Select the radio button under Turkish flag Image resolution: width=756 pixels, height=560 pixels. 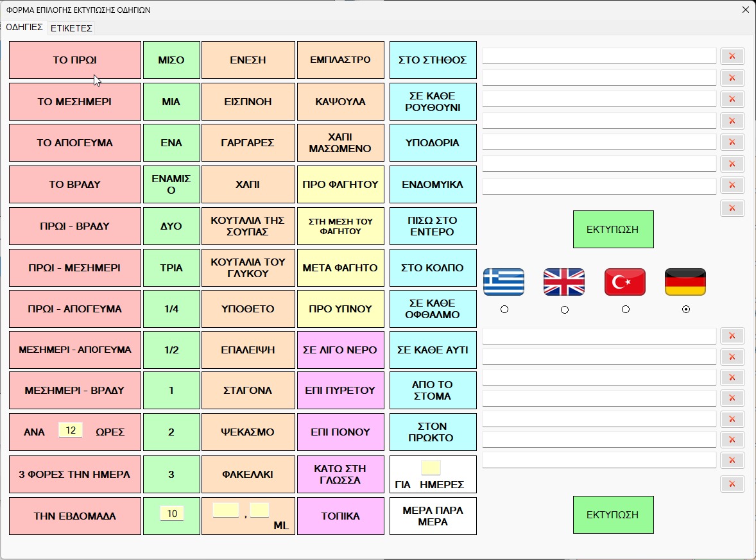[x=625, y=309]
